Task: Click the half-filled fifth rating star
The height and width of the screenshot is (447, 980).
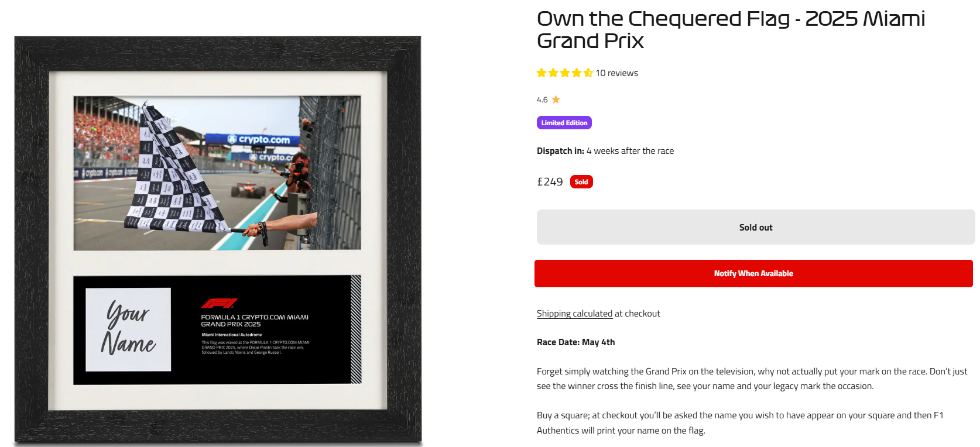Action: (588, 73)
